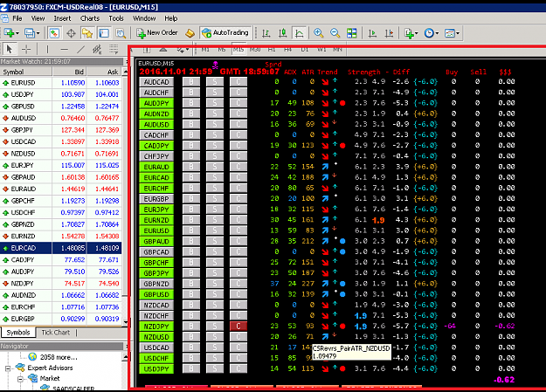Open the Periods clock dropdown
This screenshot has width=546, height=392.
tap(431, 33)
